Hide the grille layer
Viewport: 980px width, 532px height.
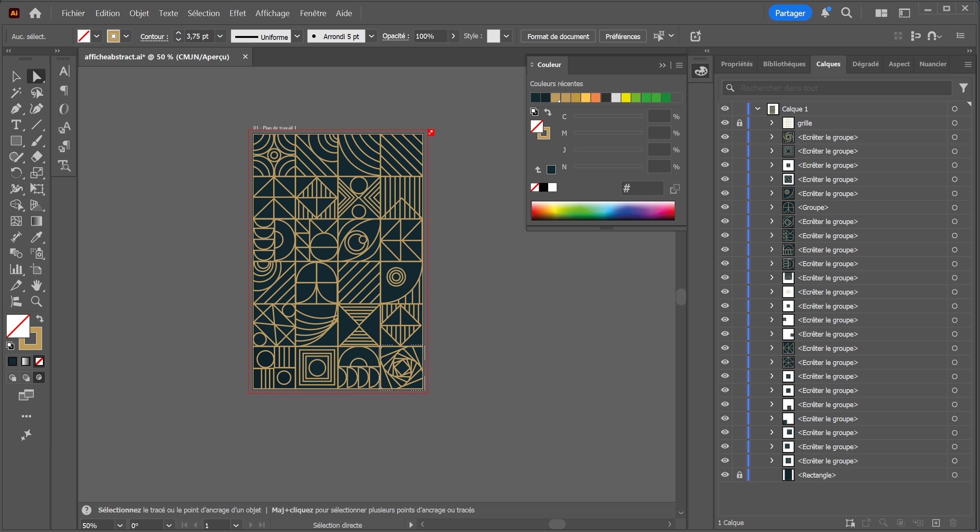(x=725, y=123)
